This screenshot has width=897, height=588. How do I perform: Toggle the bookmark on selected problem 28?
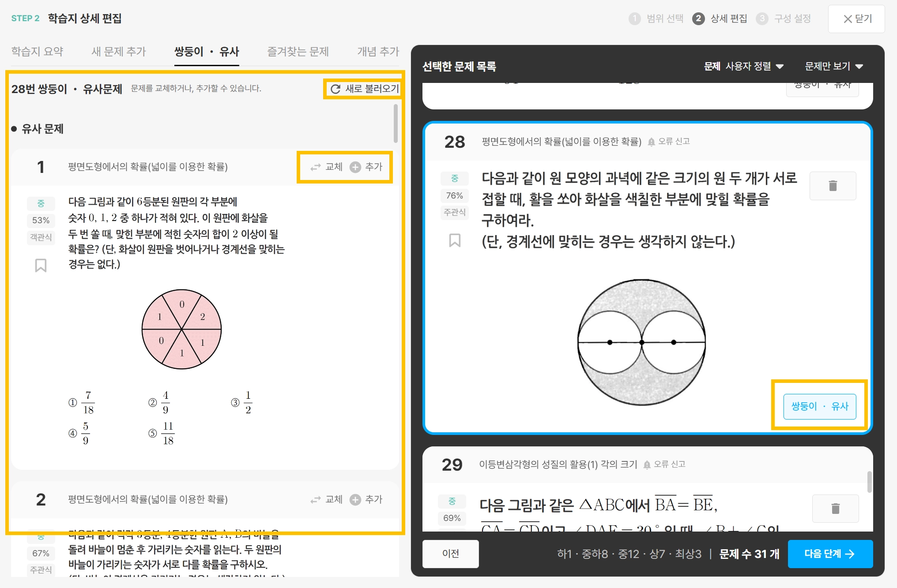pos(455,240)
